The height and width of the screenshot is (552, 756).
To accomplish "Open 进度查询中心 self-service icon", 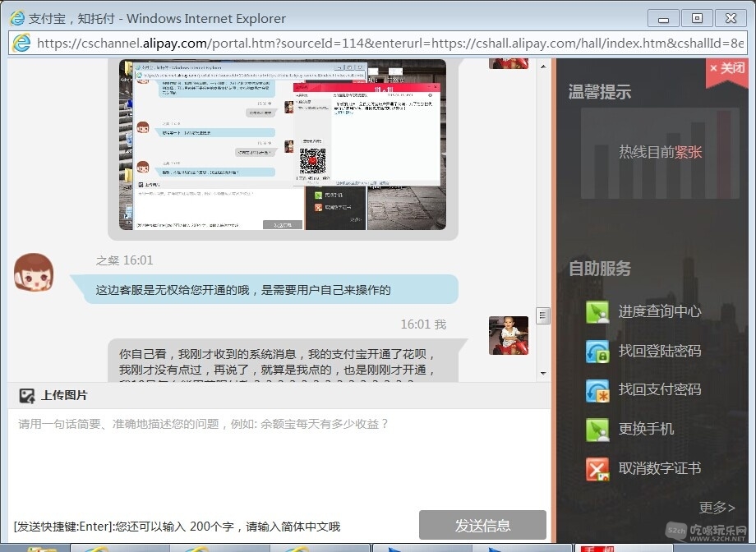I will (597, 312).
